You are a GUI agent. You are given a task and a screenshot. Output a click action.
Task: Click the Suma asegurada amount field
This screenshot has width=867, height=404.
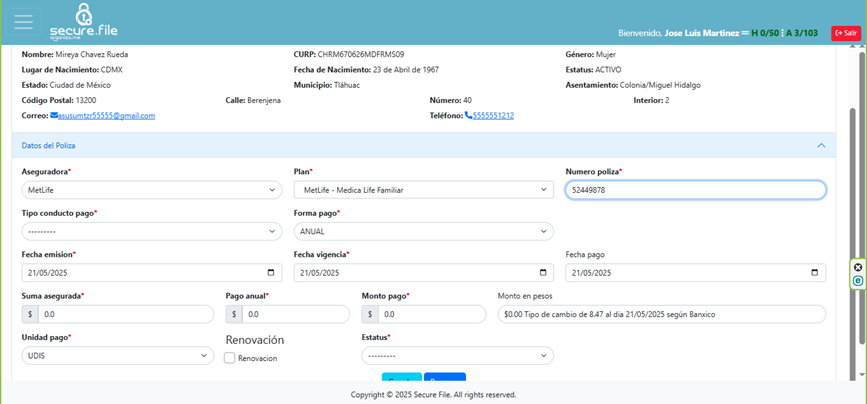click(125, 315)
